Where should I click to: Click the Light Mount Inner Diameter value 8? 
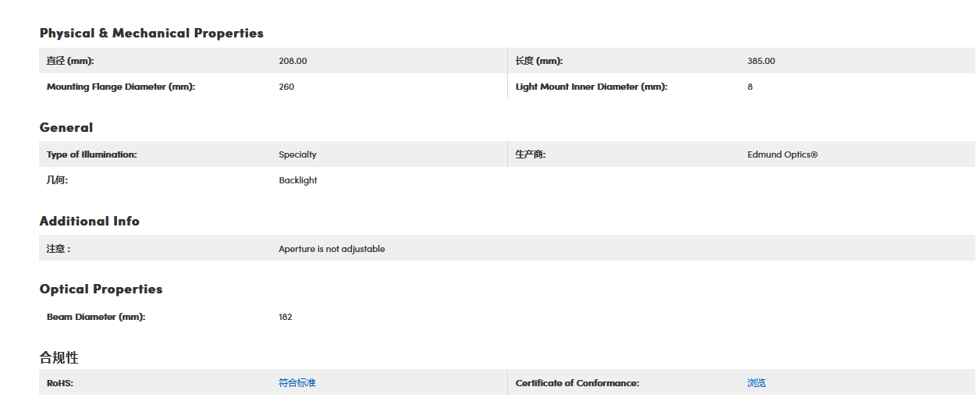(x=750, y=87)
